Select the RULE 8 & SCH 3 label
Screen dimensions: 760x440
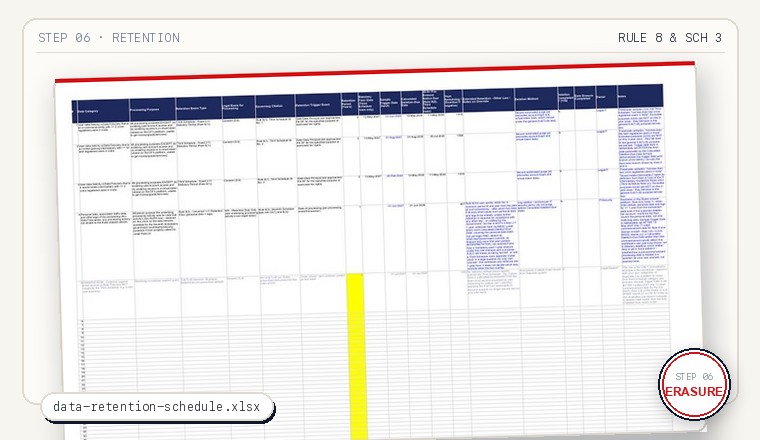tap(669, 38)
